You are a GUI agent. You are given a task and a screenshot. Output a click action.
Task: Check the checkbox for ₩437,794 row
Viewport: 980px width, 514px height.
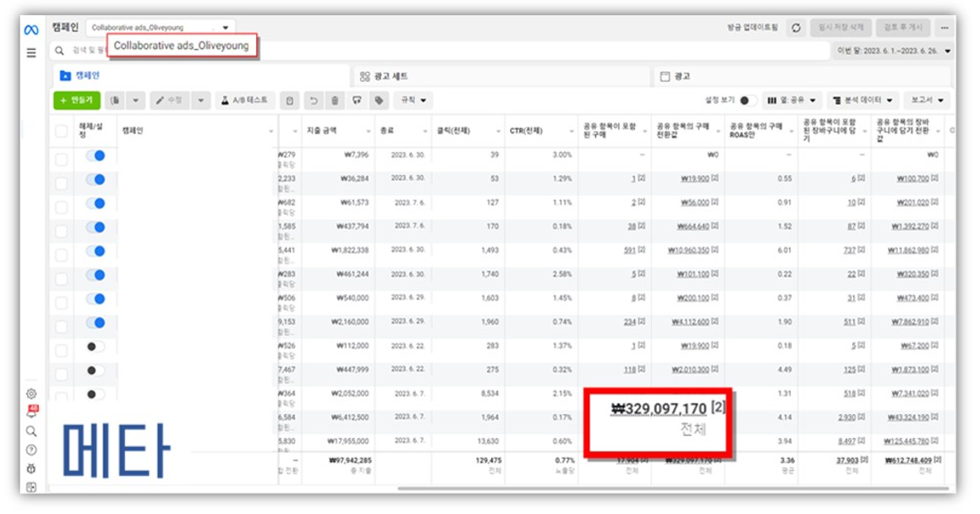pos(61,231)
